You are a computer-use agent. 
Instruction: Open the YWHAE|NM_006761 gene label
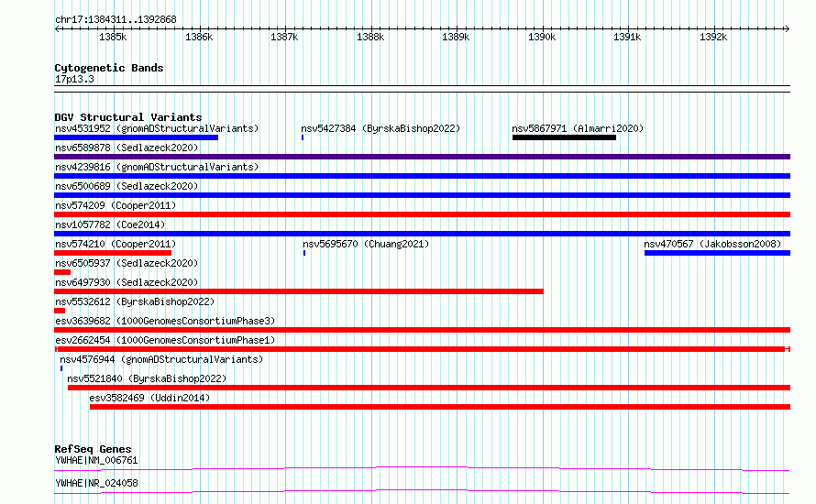[x=96, y=460]
